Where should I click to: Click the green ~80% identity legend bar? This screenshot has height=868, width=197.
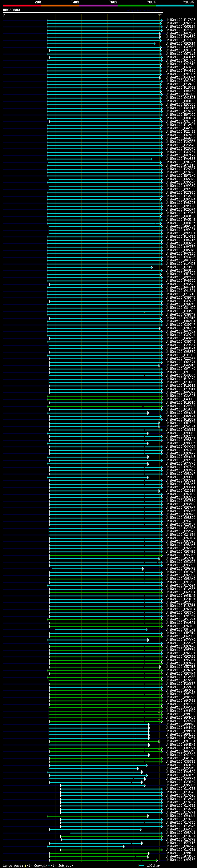coord(137,6)
